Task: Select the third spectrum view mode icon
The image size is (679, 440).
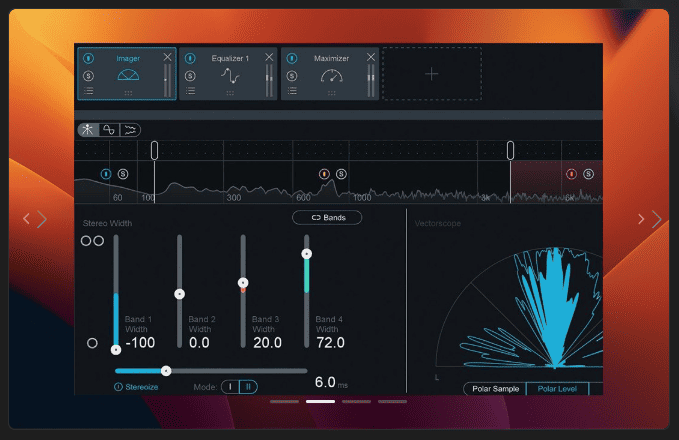Action: (130, 130)
